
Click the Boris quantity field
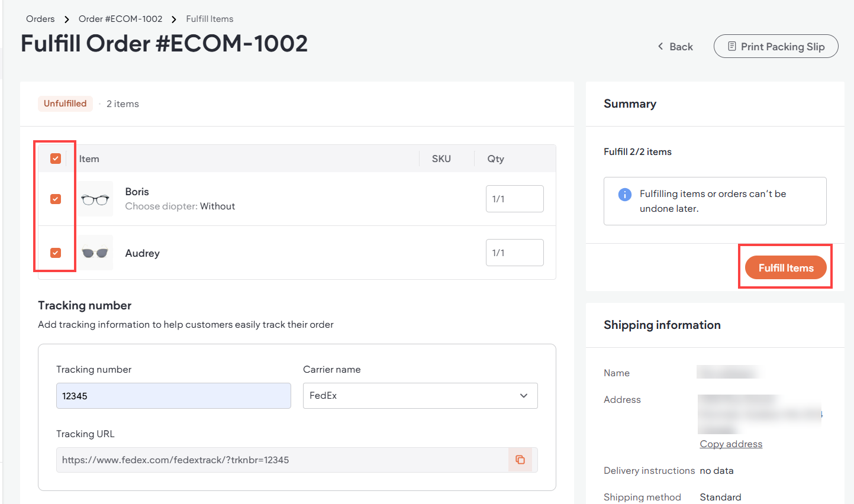[x=514, y=199]
